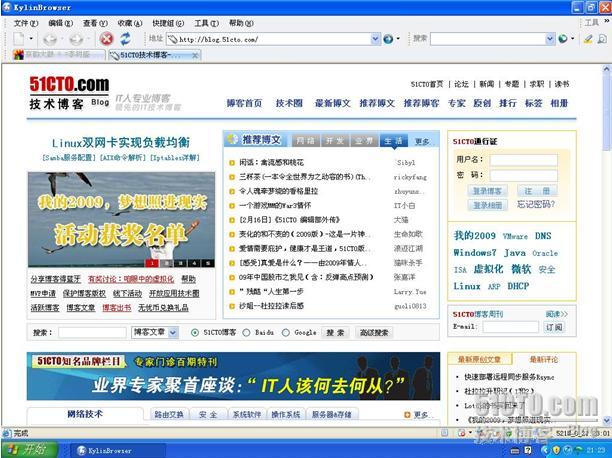Click 更多 in 推荐博文 header

(x=422, y=141)
